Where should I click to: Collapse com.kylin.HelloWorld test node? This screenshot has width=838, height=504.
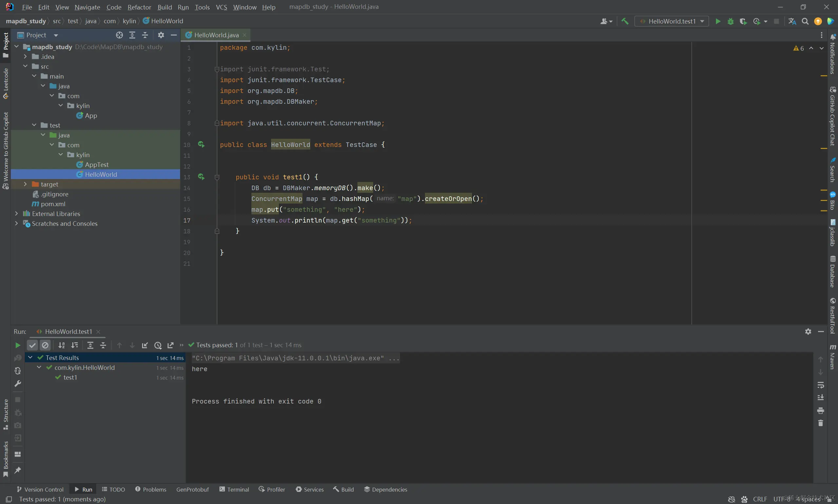point(39,367)
